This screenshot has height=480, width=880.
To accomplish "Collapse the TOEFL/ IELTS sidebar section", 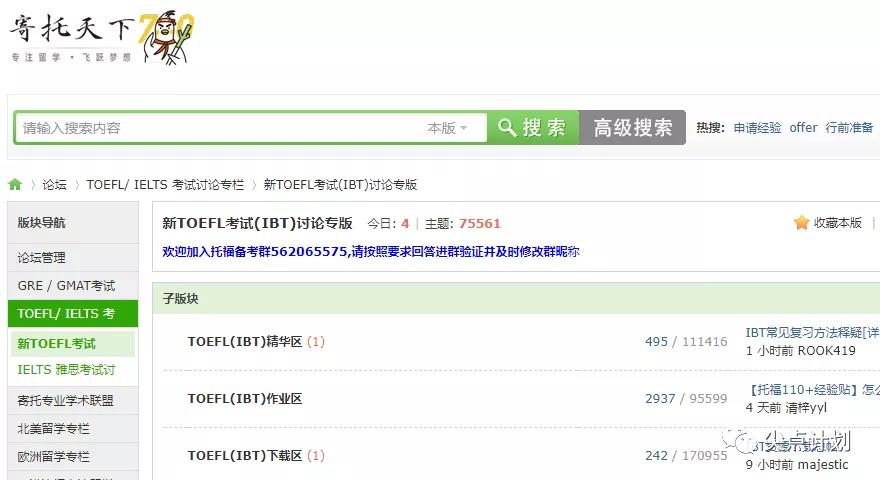I will pos(73,313).
